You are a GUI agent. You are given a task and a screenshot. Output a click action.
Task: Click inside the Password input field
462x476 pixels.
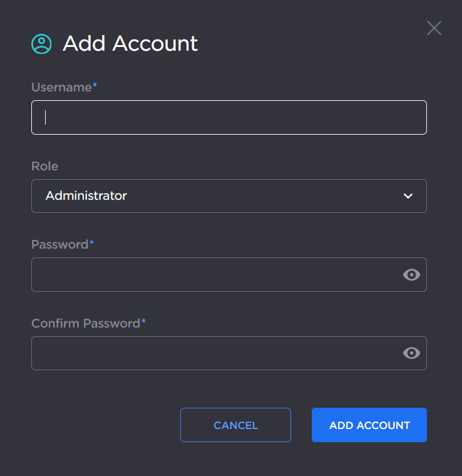click(x=213, y=274)
